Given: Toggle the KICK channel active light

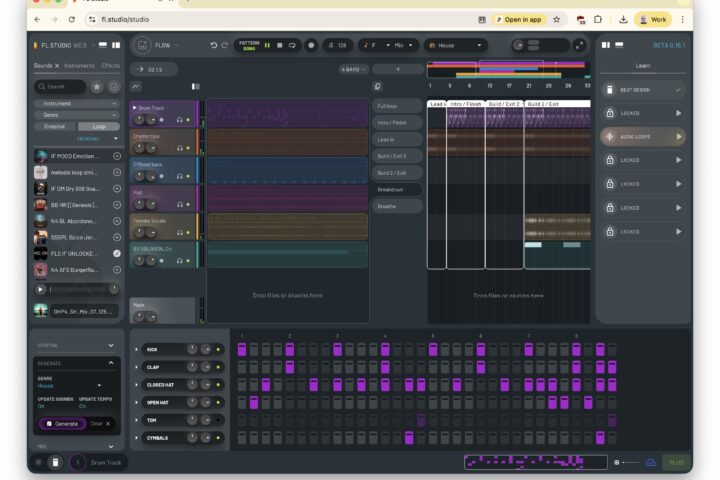Looking at the screenshot, I should click(x=218, y=350).
